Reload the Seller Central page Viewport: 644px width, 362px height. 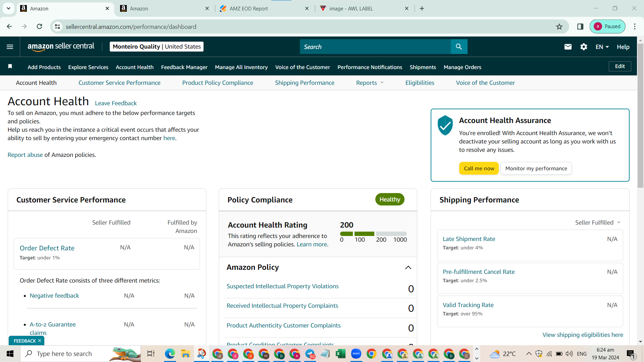point(40,26)
